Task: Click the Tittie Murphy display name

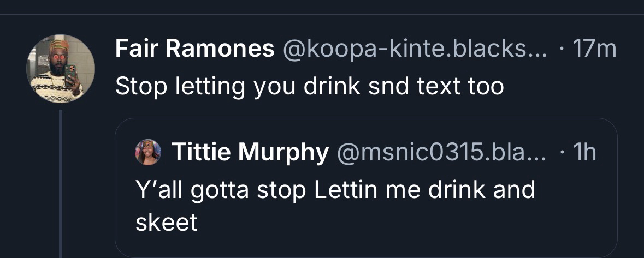Action: coord(250,153)
